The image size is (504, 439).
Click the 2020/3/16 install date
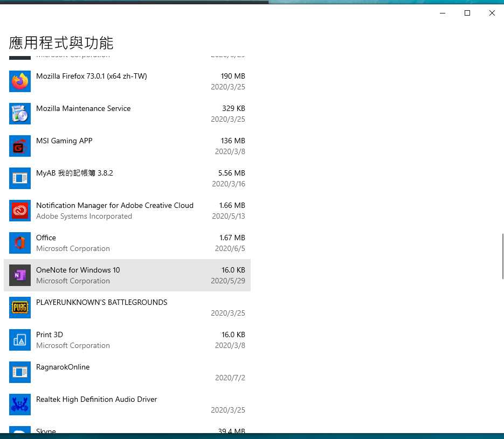coord(229,184)
